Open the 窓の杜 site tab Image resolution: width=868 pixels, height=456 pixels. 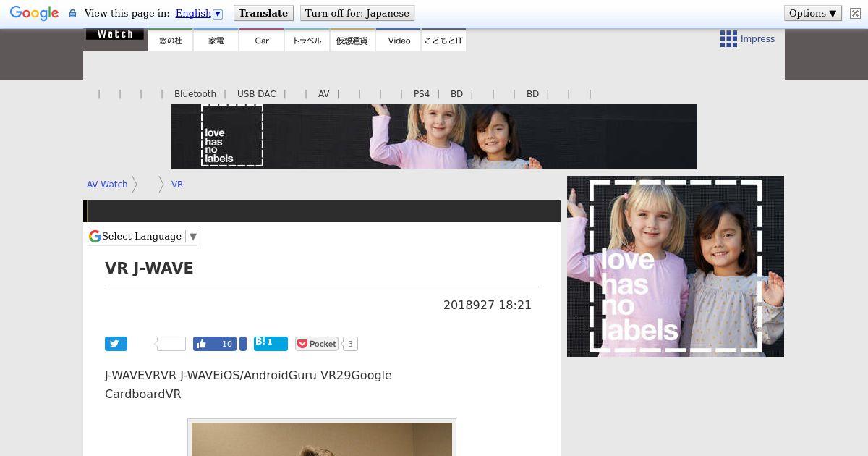click(x=171, y=41)
